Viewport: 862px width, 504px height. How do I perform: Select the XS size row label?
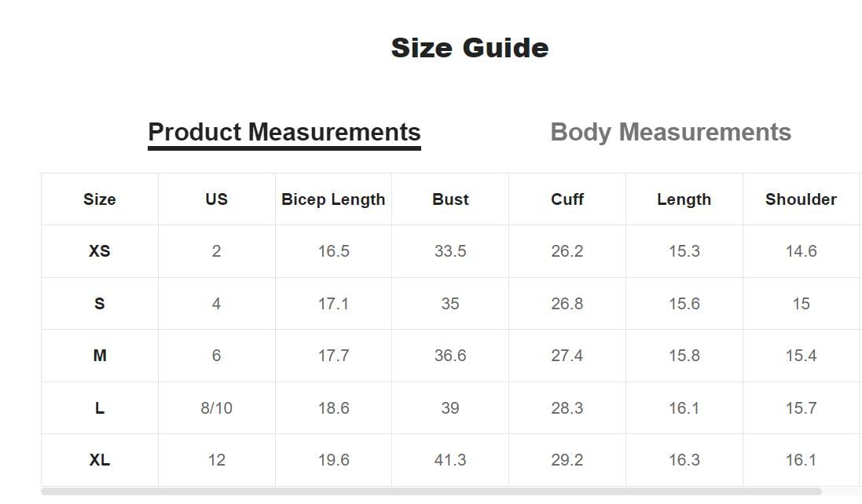[x=100, y=251]
